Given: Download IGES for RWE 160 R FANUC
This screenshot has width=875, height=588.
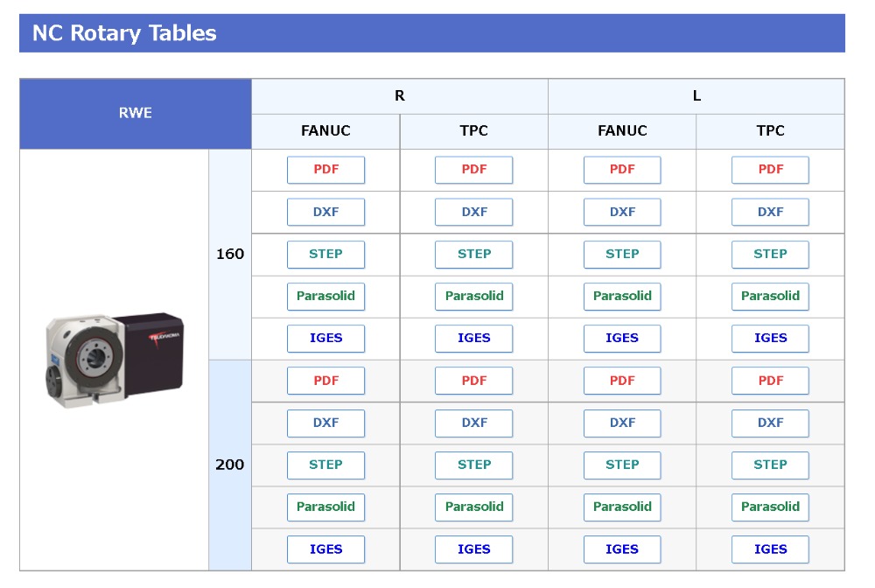Looking at the screenshot, I should (x=325, y=339).
